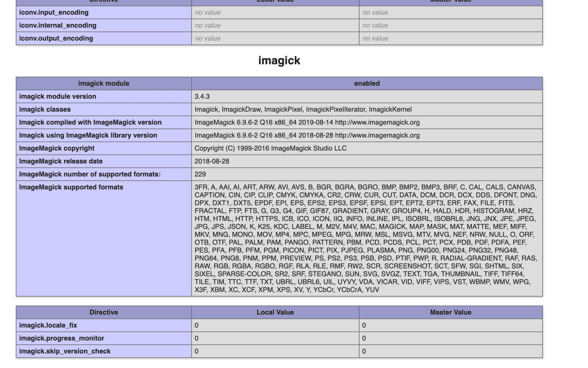The width and height of the screenshot is (588, 368).
Task: Click the master 'no value' for iconv.internal_encoding
Action: 375,25
